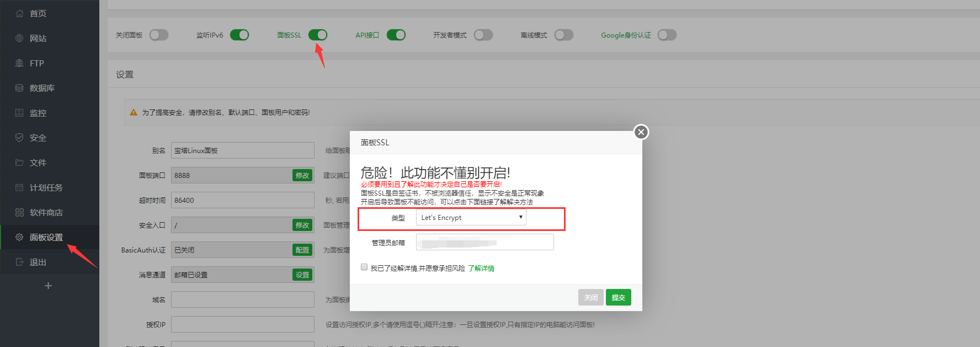Open 计划任务 menu item
This screenshot has height=347, width=980.
46,187
